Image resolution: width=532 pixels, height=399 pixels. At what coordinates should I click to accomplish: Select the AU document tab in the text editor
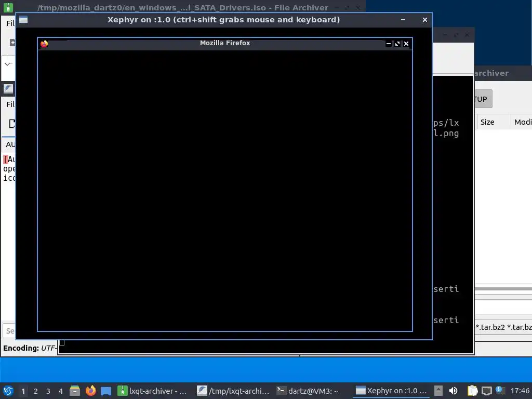9,144
